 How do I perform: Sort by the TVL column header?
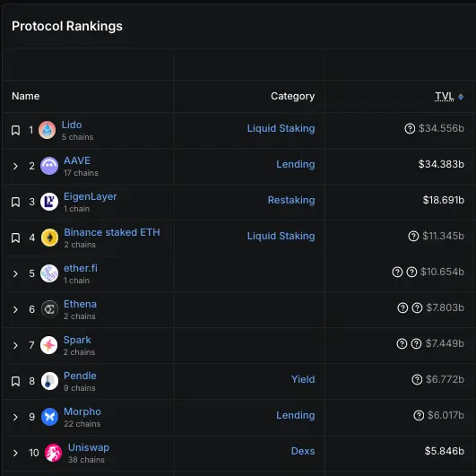tap(445, 96)
